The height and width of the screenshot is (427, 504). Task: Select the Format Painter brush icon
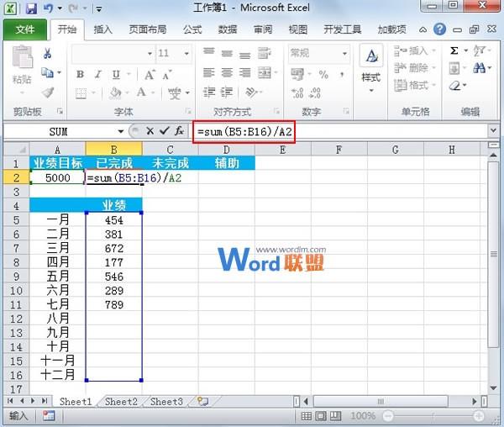coord(47,92)
